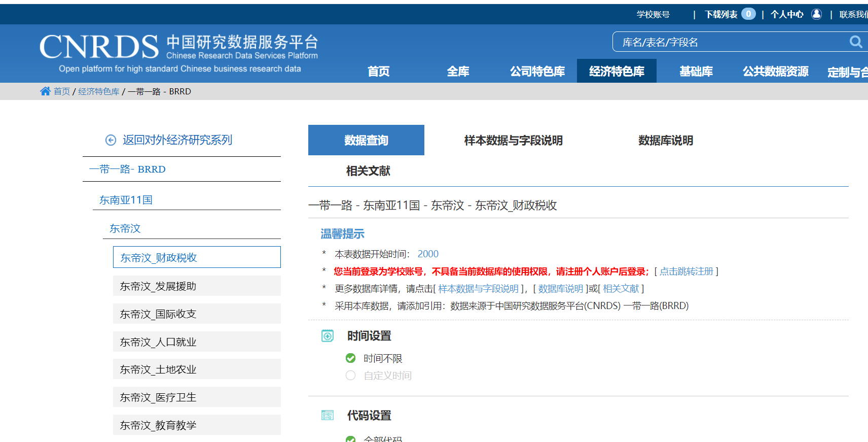Click the database name search field

[x=730, y=42]
